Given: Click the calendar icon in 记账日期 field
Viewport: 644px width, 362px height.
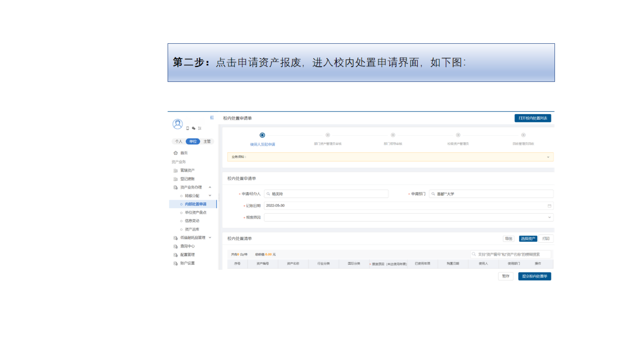Looking at the screenshot, I should (x=549, y=206).
